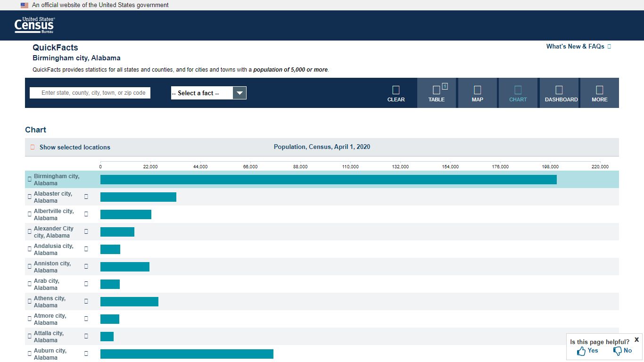Click the Athens city population bar
Viewport: 644px width, 362px height.
click(x=129, y=302)
